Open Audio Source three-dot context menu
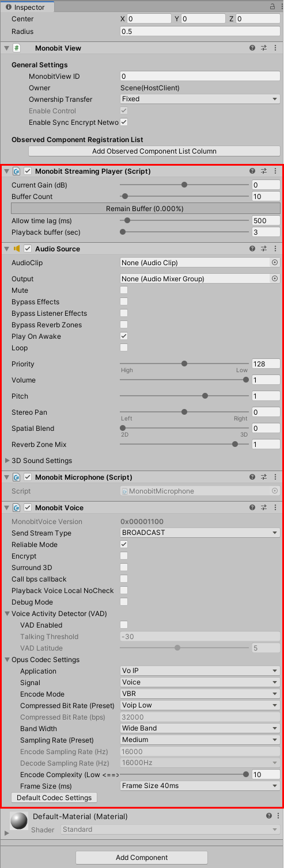Image resolution: width=284 pixels, height=868 pixels. [x=275, y=249]
